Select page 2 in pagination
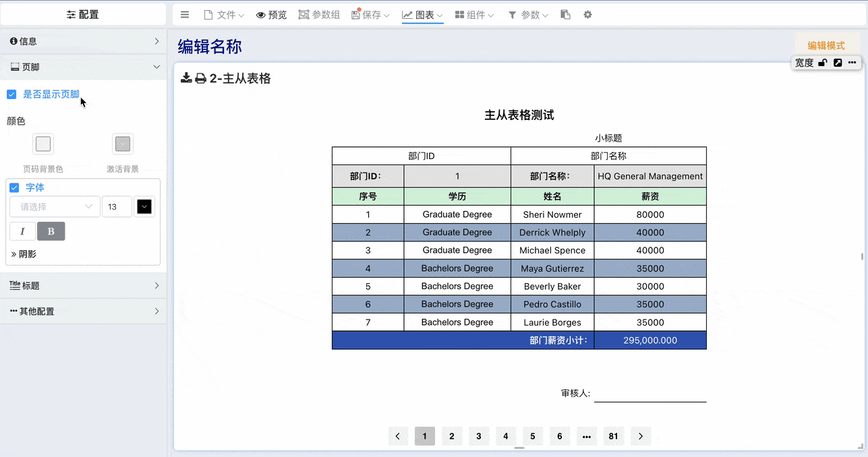The width and height of the screenshot is (868, 457). [x=452, y=436]
